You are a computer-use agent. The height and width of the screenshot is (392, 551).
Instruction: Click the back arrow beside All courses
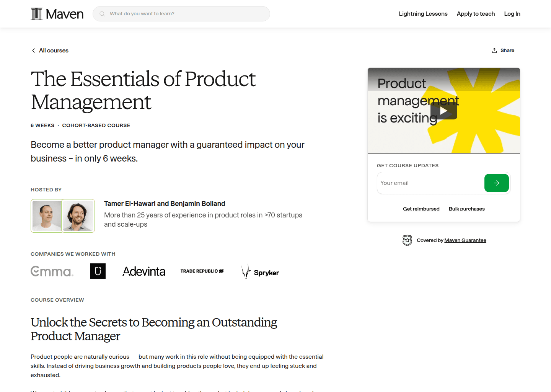(x=33, y=50)
